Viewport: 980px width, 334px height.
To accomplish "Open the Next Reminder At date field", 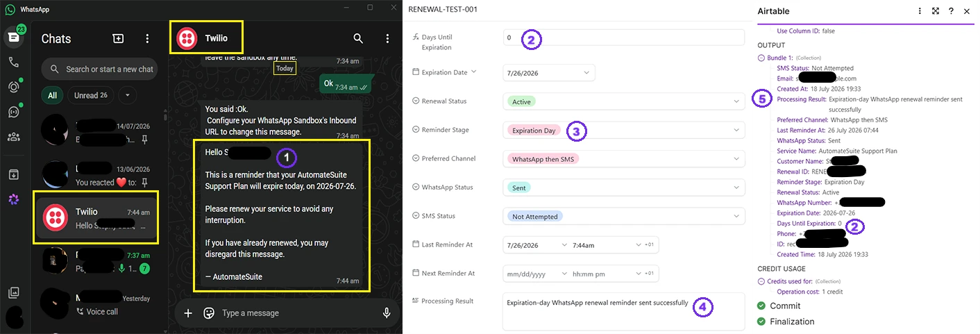I will tap(535, 274).
